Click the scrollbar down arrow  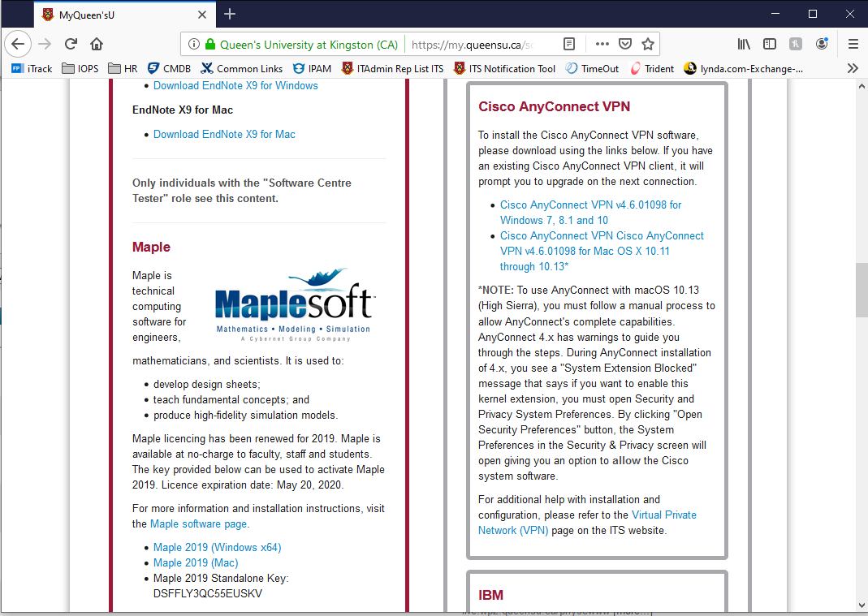(x=861, y=605)
